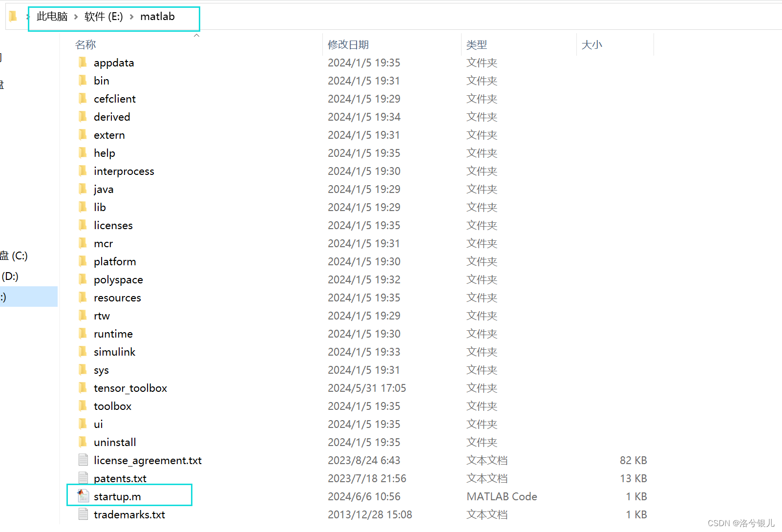Open the patents.txt text document
Screen dimensions: 782x532
pos(120,478)
